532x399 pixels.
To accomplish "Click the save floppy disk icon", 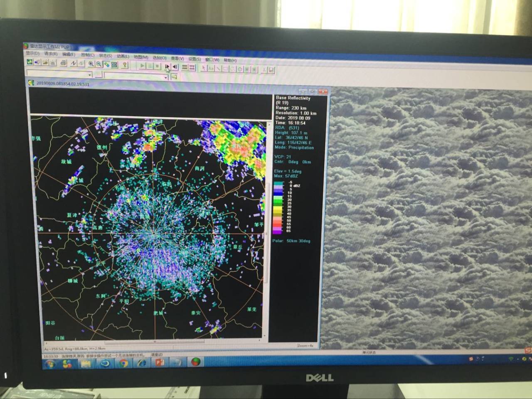I will [x=271, y=70].
